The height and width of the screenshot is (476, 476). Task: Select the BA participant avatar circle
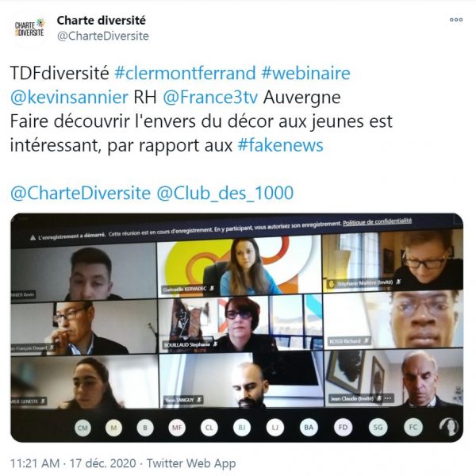pyautogui.click(x=309, y=428)
